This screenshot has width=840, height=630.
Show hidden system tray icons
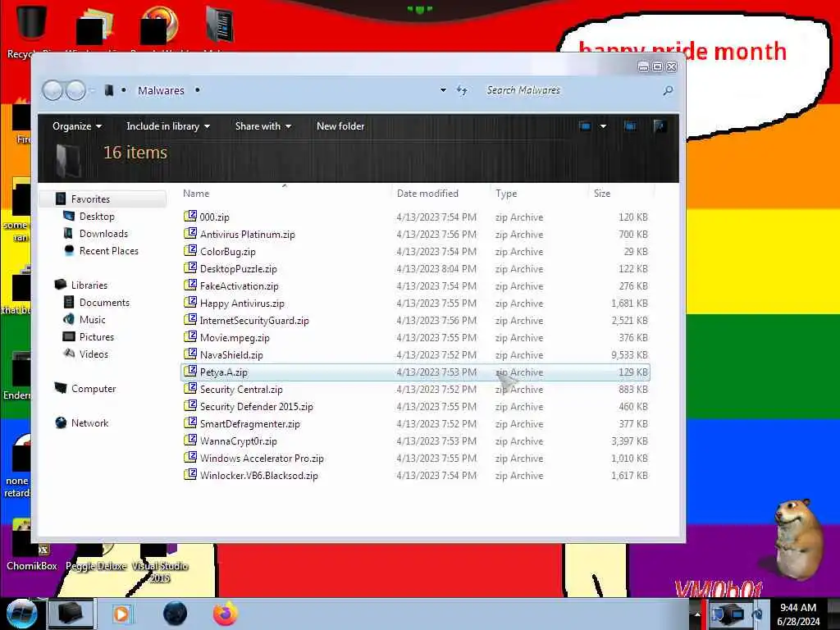pos(697,614)
